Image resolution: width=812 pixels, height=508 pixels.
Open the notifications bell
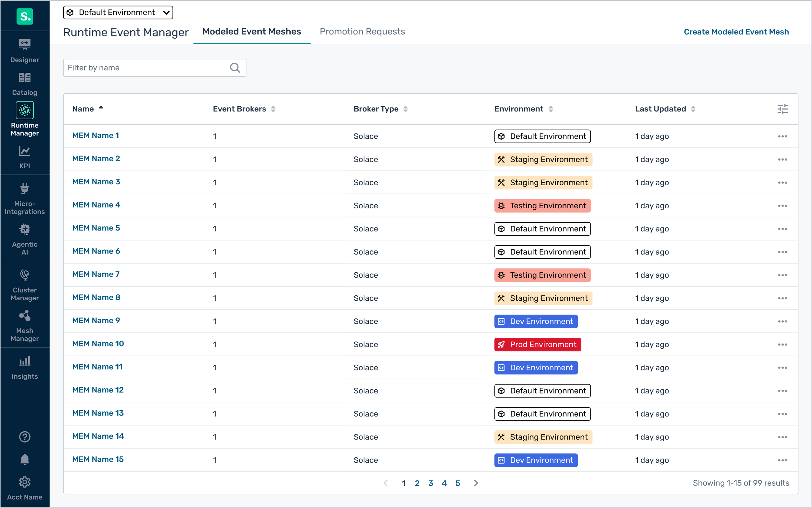(24, 459)
